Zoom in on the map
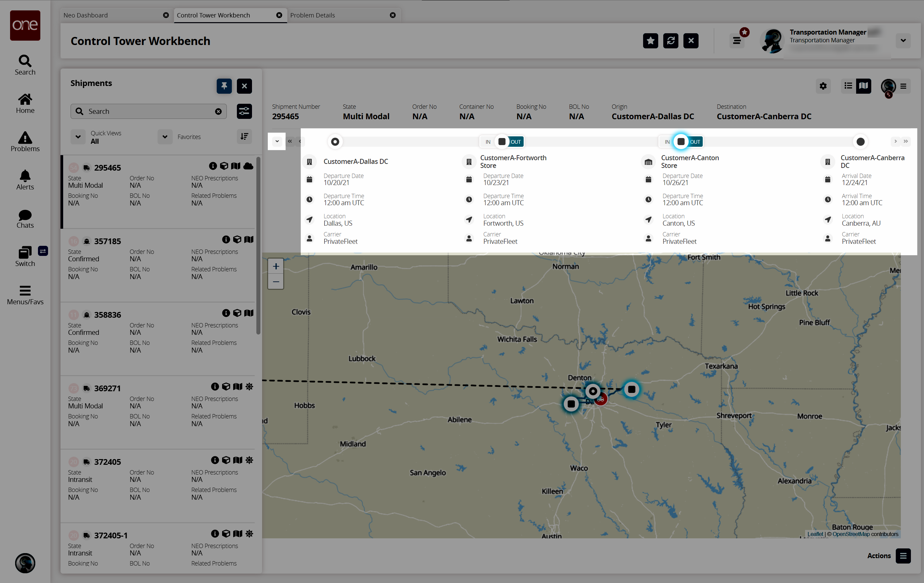Viewport: 924px width, 583px height. (x=276, y=266)
